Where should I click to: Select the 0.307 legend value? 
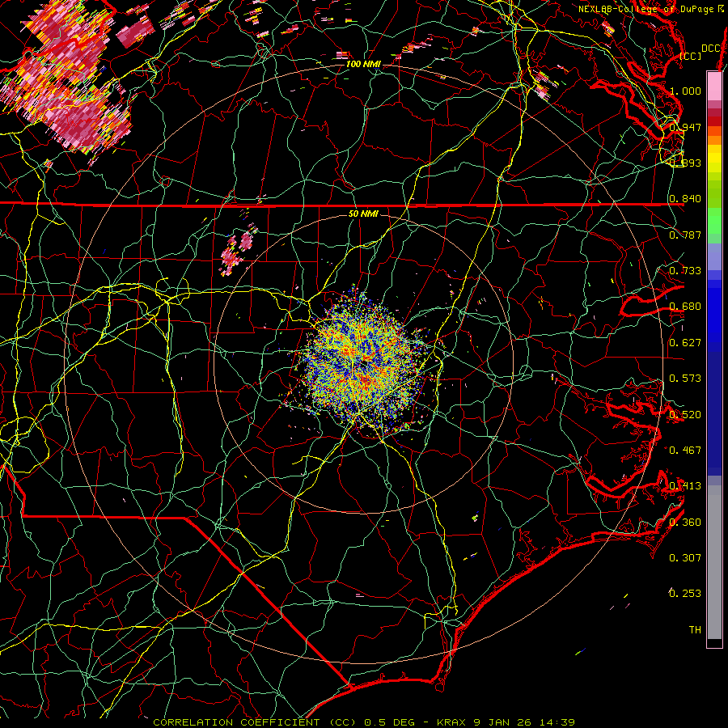pos(685,557)
